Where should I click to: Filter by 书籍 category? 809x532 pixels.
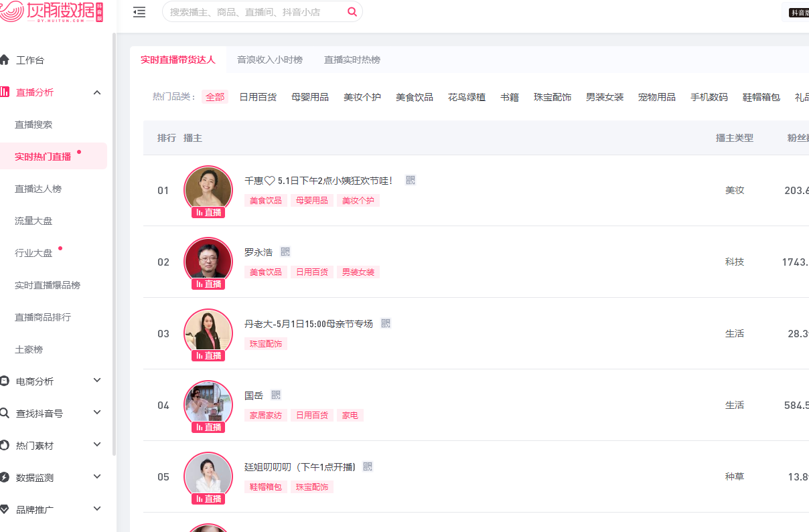click(510, 97)
